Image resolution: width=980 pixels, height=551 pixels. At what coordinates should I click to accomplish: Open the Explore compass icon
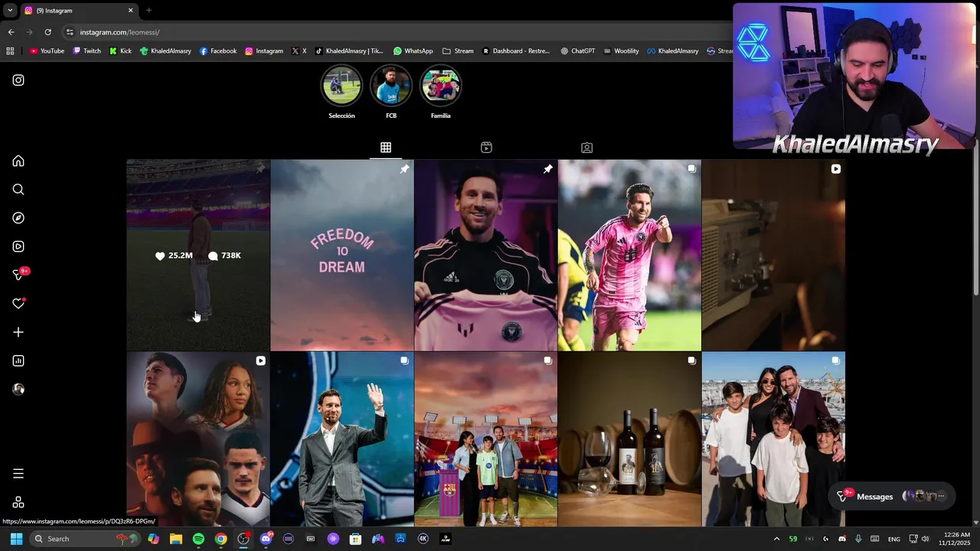[x=18, y=218]
